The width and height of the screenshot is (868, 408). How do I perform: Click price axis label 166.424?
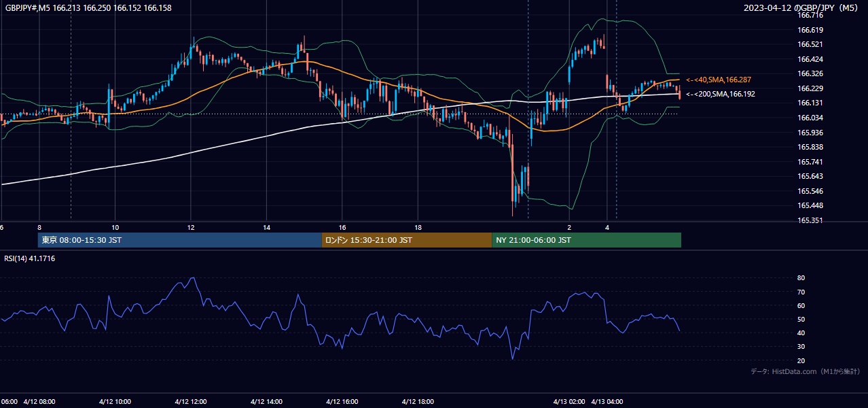pos(810,59)
